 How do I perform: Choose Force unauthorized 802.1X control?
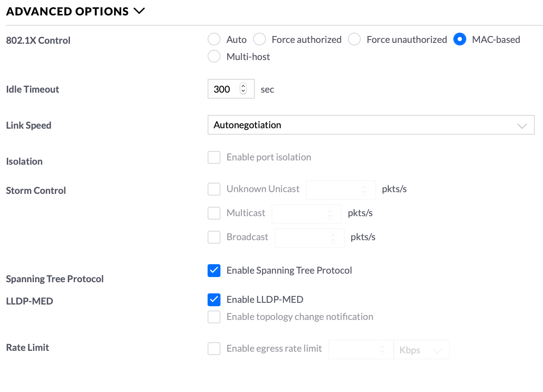(x=354, y=39)
